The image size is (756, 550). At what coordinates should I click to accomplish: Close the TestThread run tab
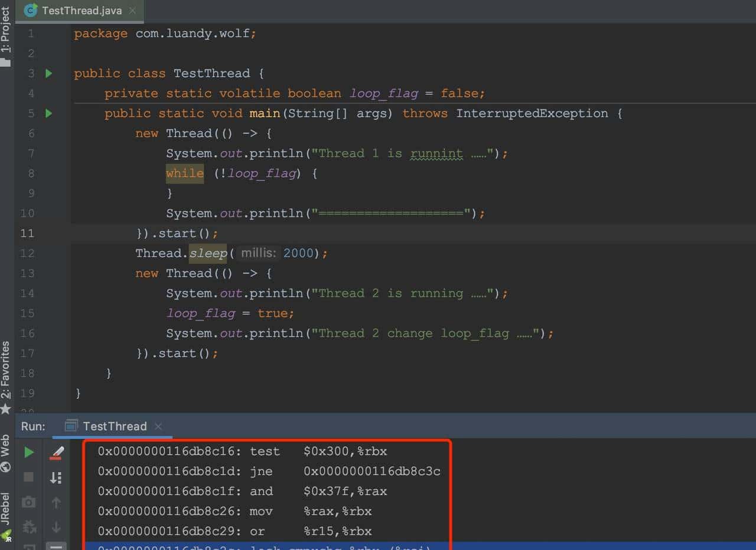[x=158, y=426]
